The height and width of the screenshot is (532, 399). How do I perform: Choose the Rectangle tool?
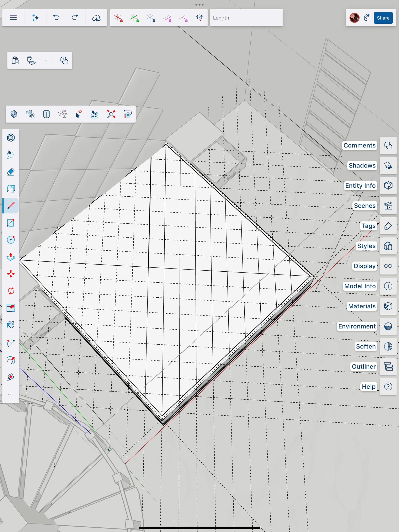click(11, 223)
